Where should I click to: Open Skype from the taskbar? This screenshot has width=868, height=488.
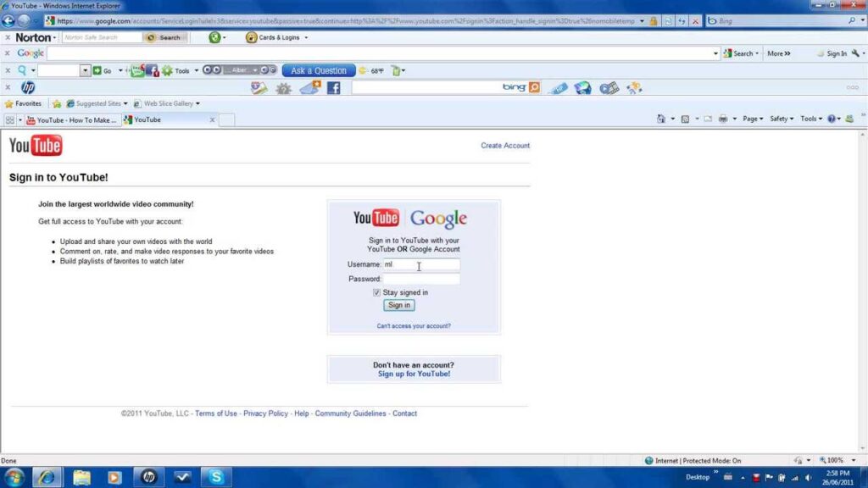(x=216, y=478)
